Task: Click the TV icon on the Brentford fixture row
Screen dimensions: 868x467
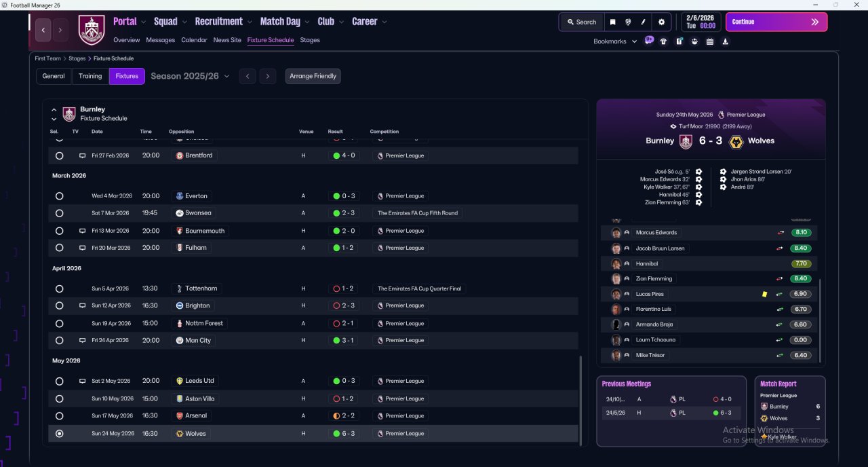Action: pyautogui.click(x=83, y=155)
